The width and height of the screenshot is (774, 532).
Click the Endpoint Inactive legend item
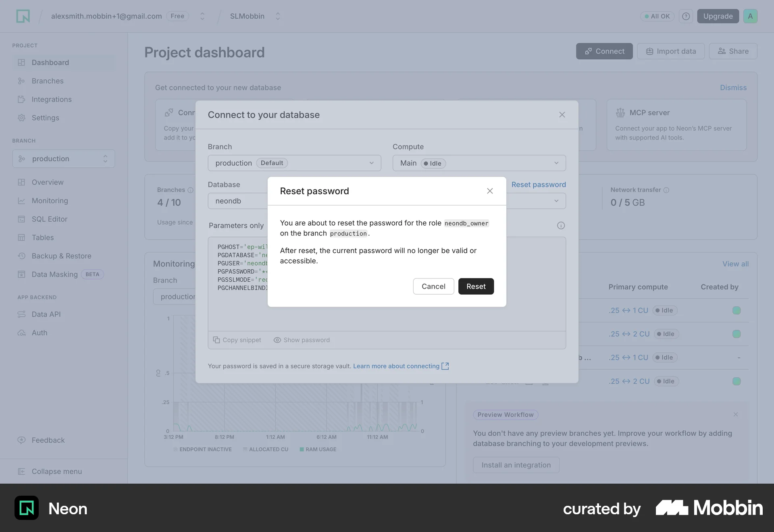[203, 449]
